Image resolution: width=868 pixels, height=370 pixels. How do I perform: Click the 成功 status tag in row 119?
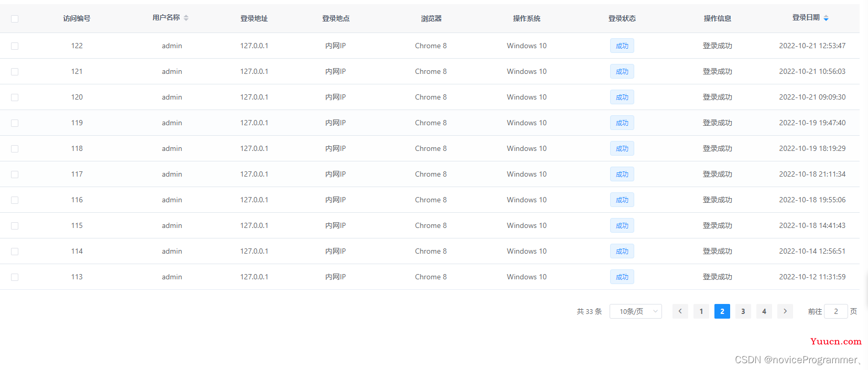(x=622, y=123)
